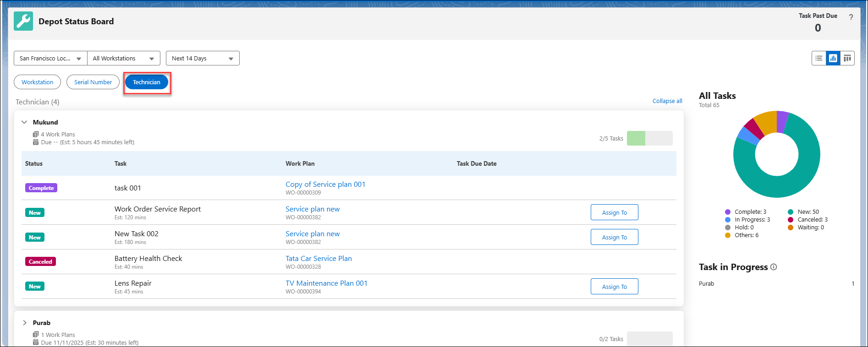Click Mukund's 2/5 Tasks progress bar
This screenshot has width=868, height=347.
pos(650,138)
